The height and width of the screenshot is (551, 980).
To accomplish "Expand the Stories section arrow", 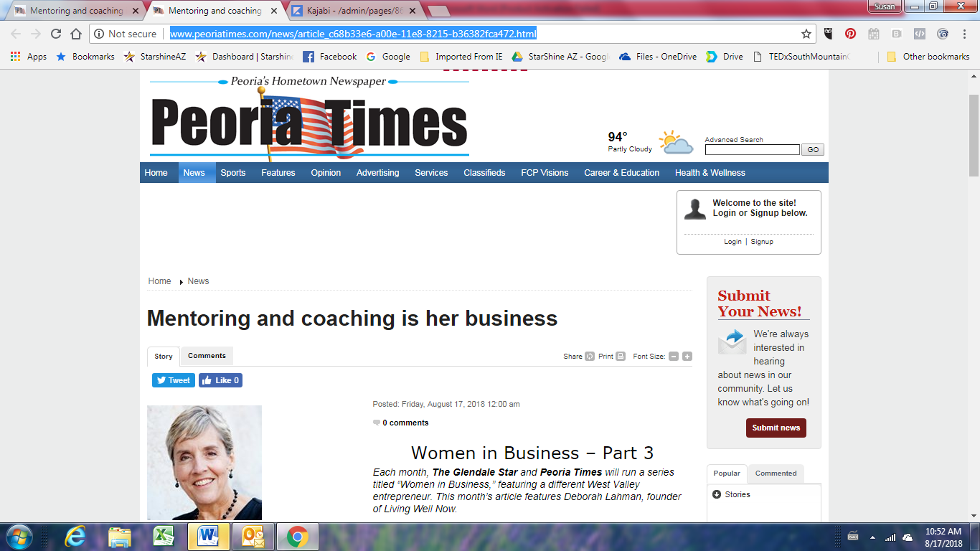I will (x=717, y=494).
